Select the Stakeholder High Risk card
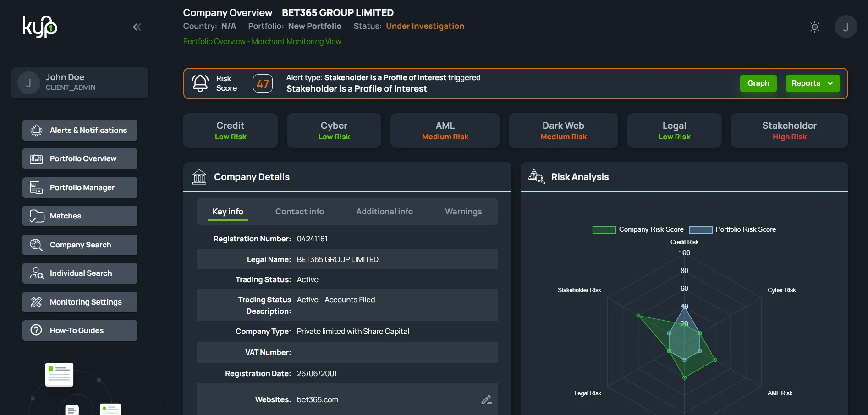The width and height of the screenshot is (868, 415). coord(790,131)
